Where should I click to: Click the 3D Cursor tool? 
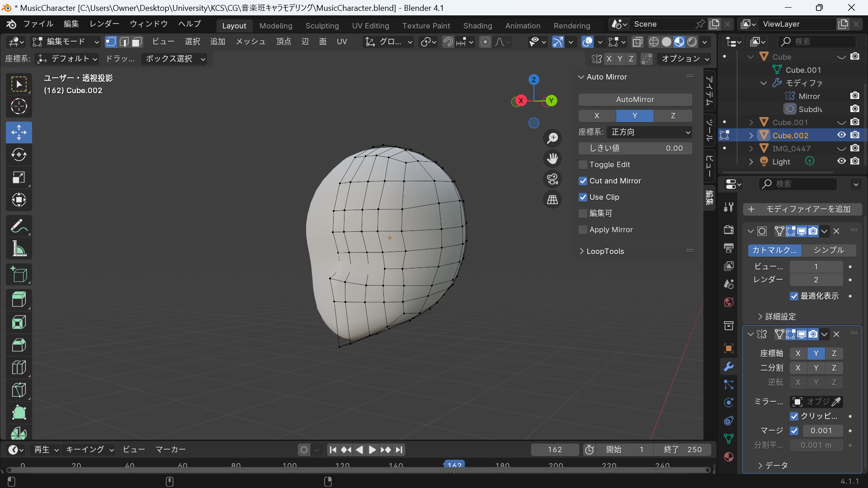19,106
